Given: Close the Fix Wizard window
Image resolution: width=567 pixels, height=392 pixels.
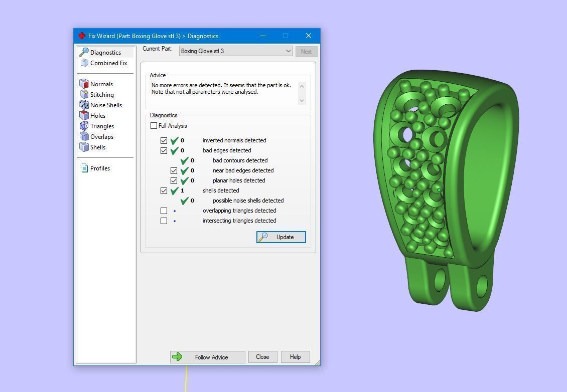Looking at the screenshot, I should pos(309,36).
